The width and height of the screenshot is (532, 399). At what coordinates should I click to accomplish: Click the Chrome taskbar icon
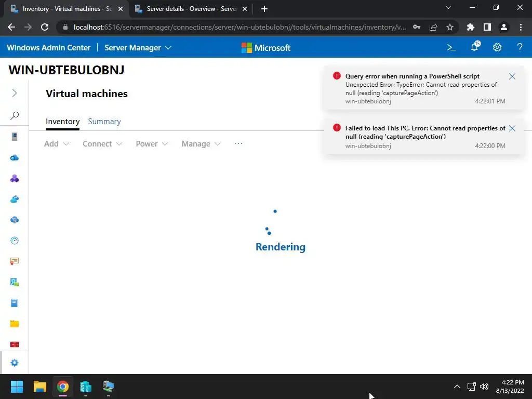coord(63,387)
